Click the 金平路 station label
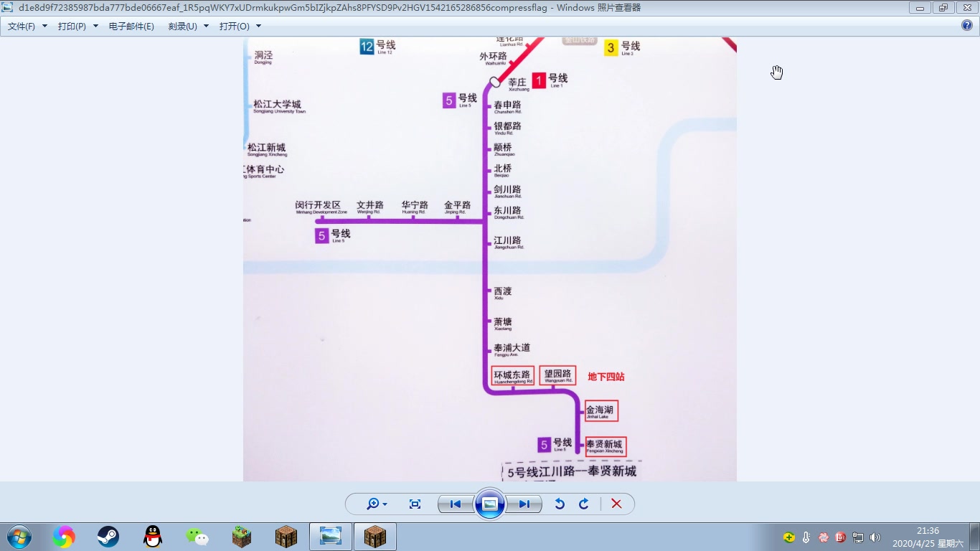 (x=457, y=207)
